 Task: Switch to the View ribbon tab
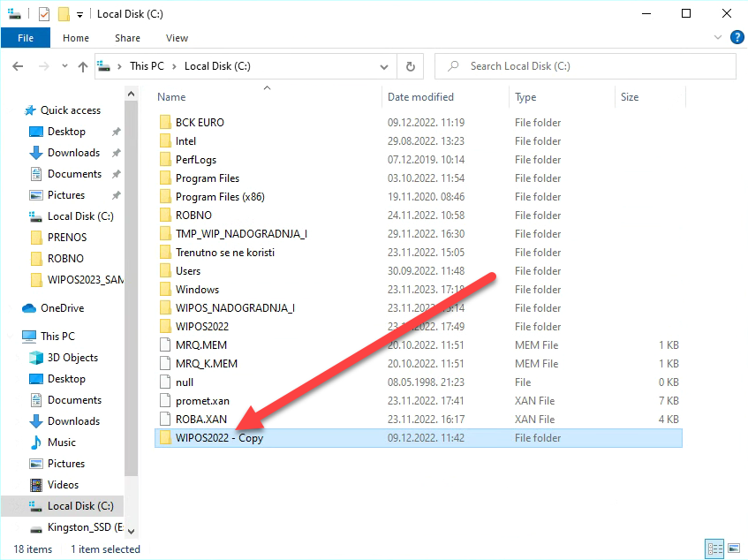[177, 38]
